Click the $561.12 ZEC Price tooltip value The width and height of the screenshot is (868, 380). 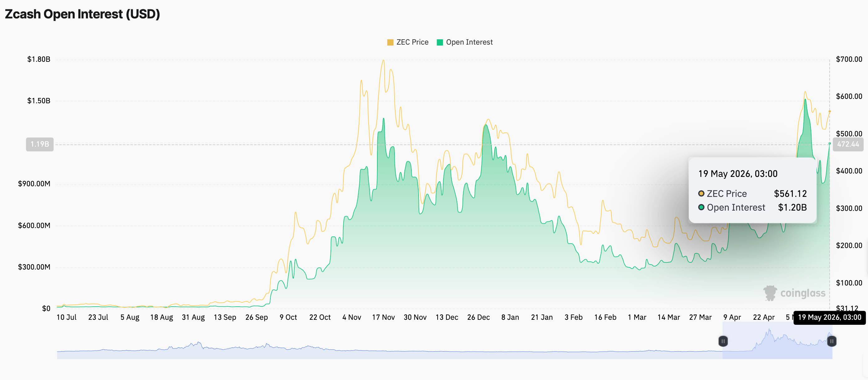tap(790, 194)
